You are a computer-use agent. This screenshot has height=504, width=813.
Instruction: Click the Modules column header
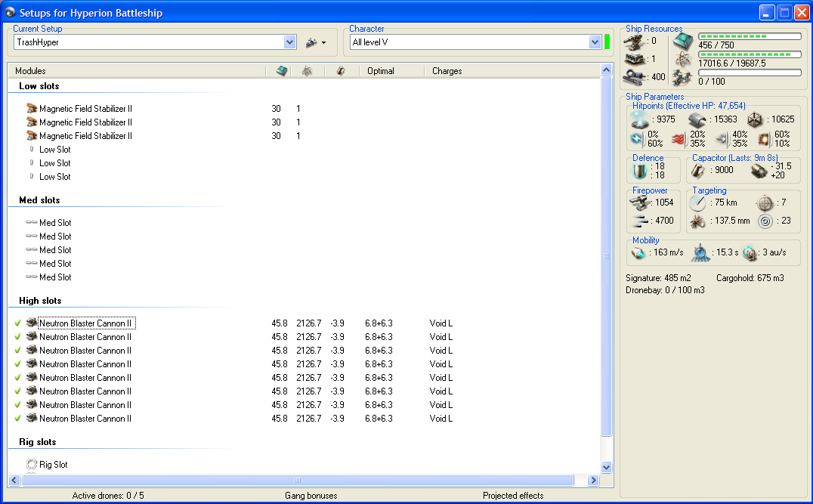tap(30, 70)
